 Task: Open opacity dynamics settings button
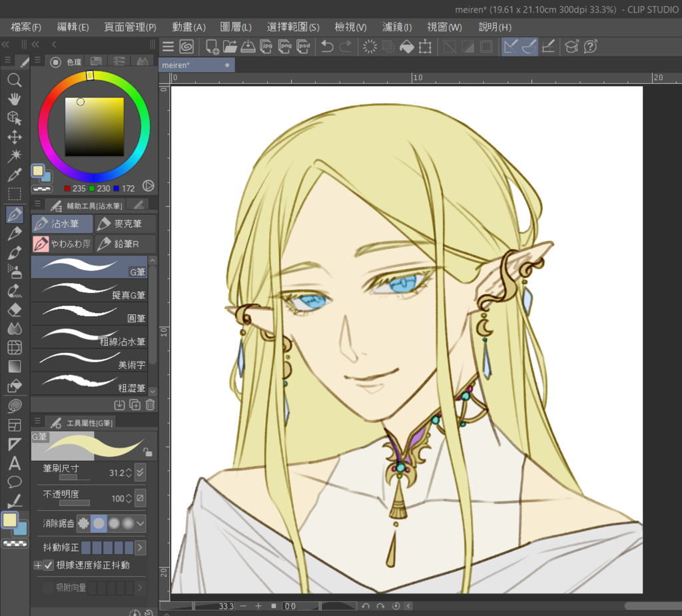click(140, 498)
